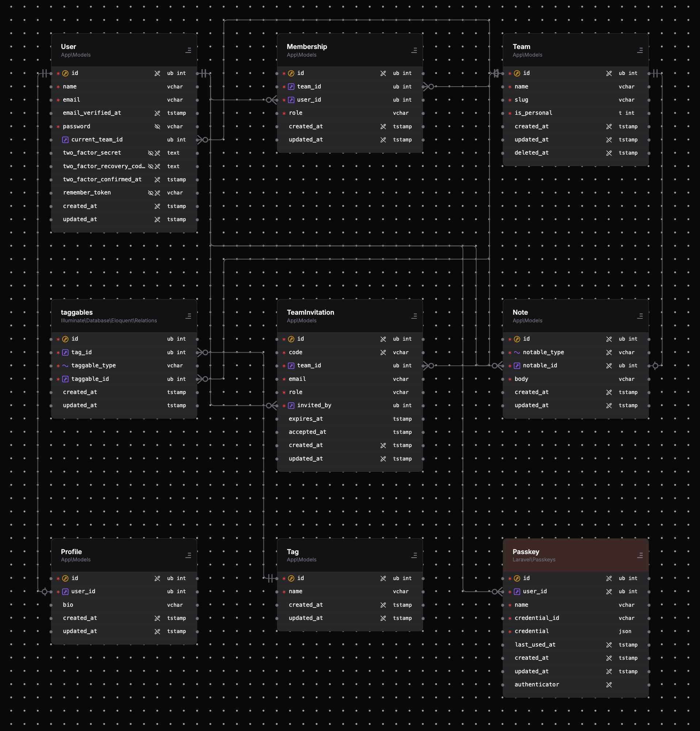Click the relation endpoint right of notable_id
Screen dimensions: 700x731
pos(656,366)
